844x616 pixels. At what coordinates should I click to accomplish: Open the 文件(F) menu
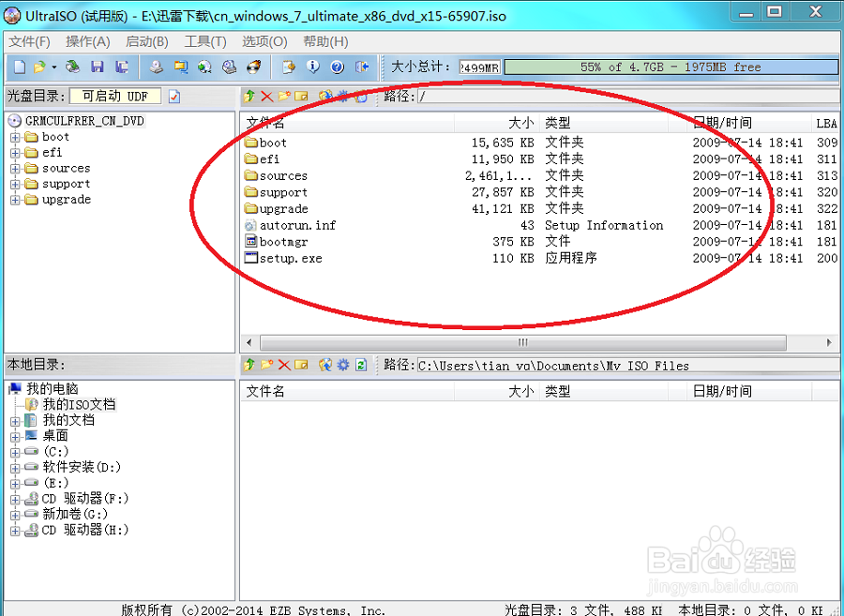[x=30, y=41]
